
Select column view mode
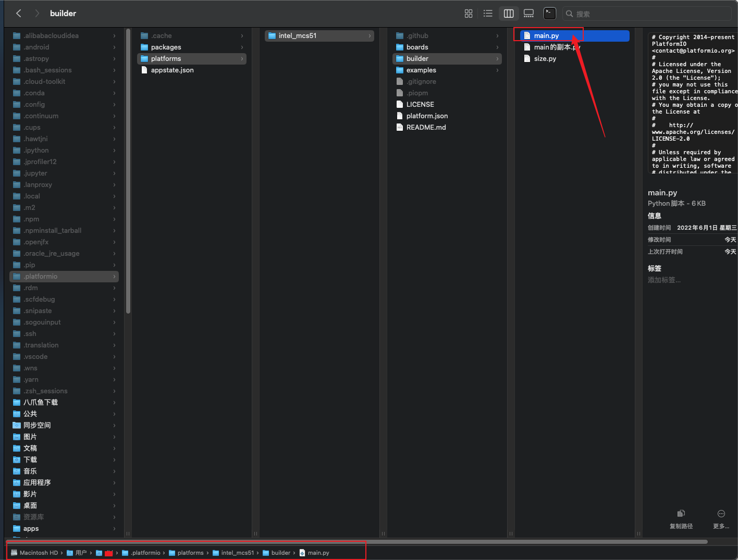(x=508, y=14)
